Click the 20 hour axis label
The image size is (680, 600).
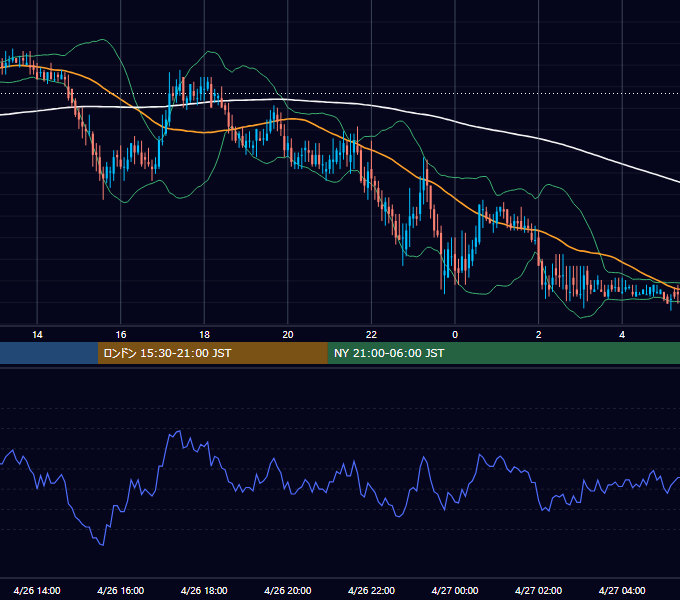tap(288, 335)
